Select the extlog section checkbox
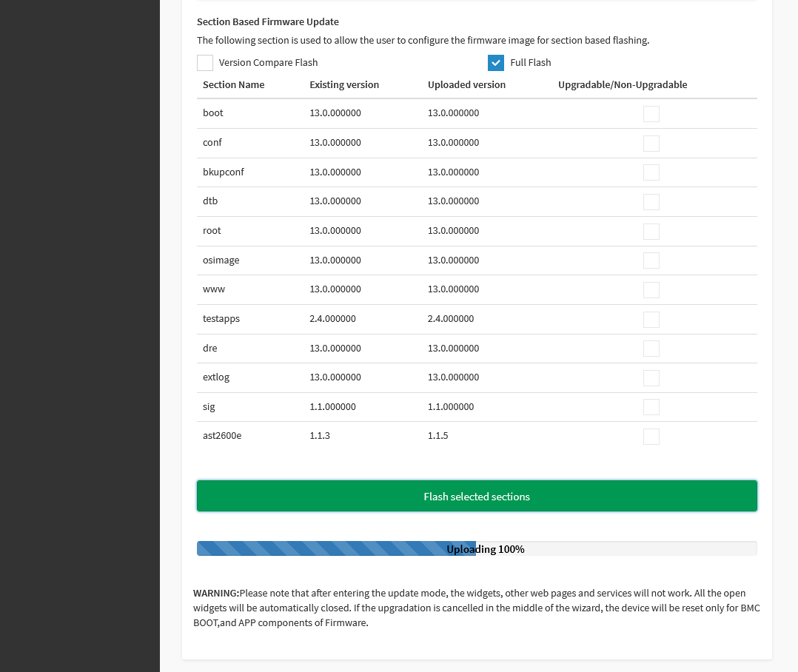Screen dimensions: 798x672 651,378
